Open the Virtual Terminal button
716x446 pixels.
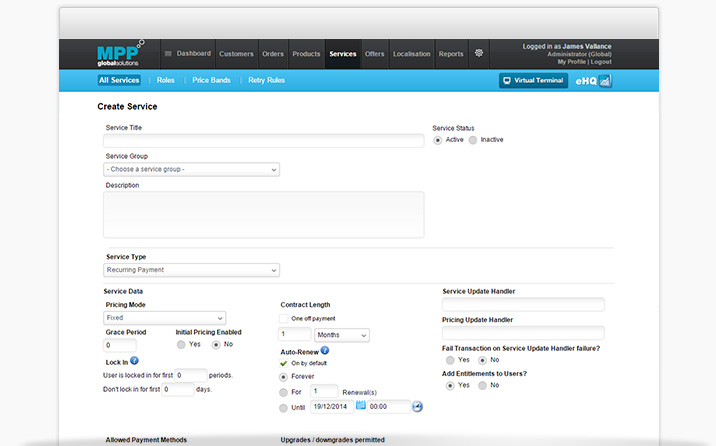tap(533, 81)
